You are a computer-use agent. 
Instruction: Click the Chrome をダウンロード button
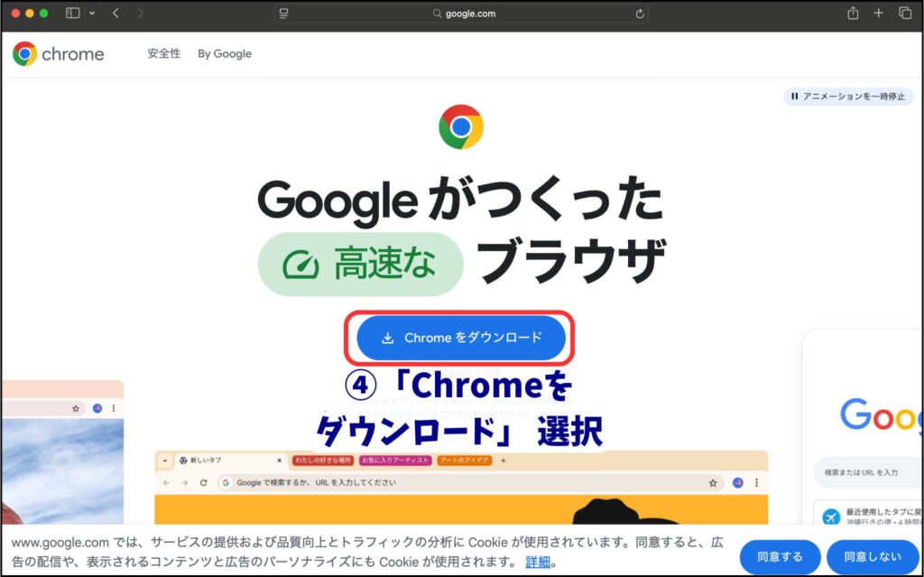pos(461,338)
